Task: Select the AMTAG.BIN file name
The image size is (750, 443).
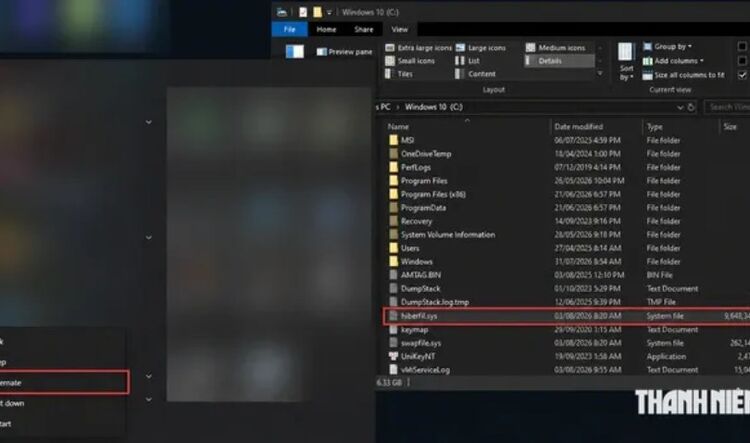Action: click(x=420, y=275)
